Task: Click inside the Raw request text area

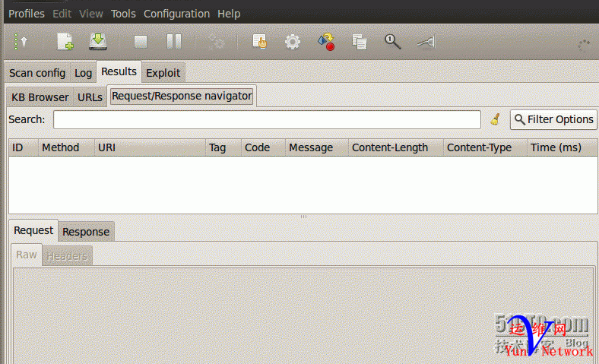Action: click(303, 316)
